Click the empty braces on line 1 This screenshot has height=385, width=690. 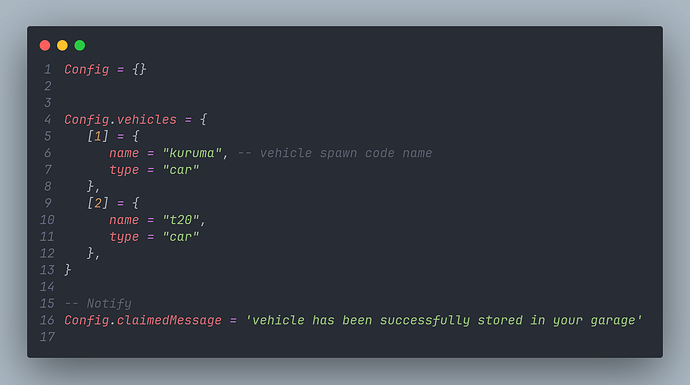pyautogui.click(x=139, y=70)
